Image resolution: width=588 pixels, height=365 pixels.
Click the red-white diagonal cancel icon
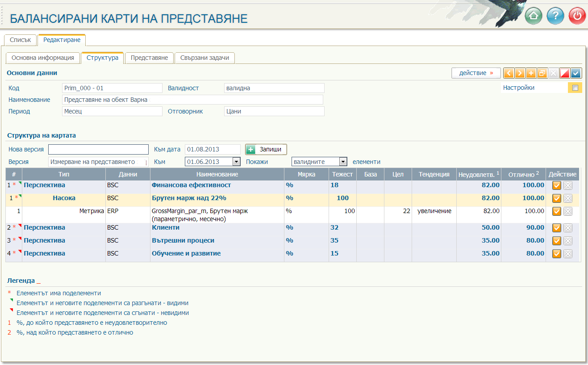565,73
